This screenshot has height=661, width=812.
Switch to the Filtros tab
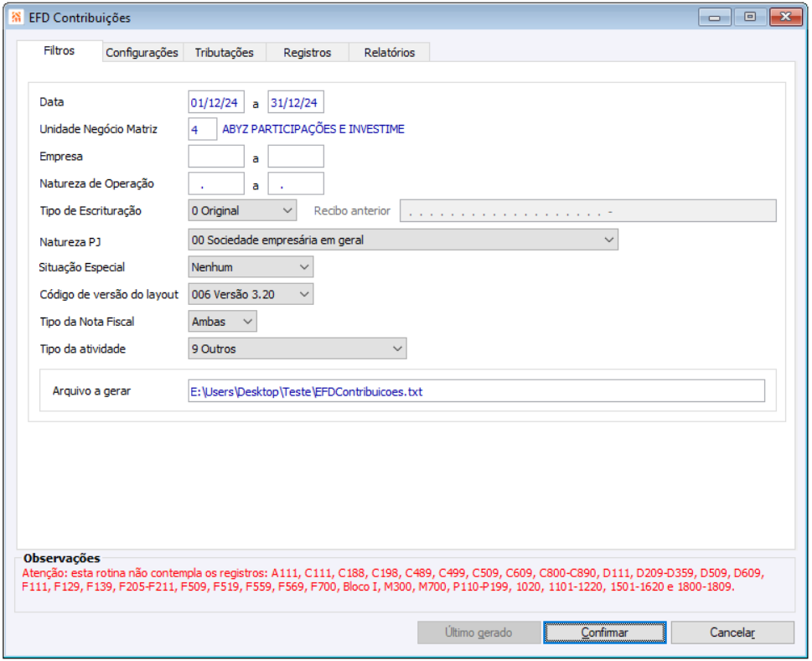(59, 51)
